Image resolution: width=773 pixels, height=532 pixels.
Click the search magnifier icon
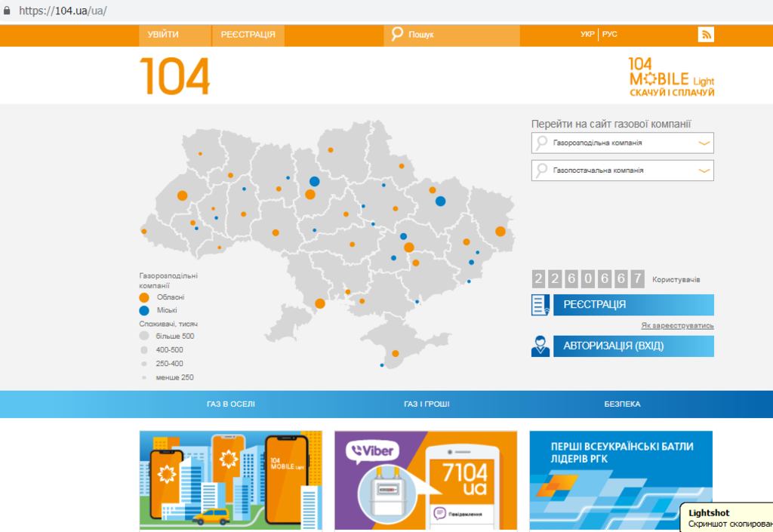coord(397,35)
